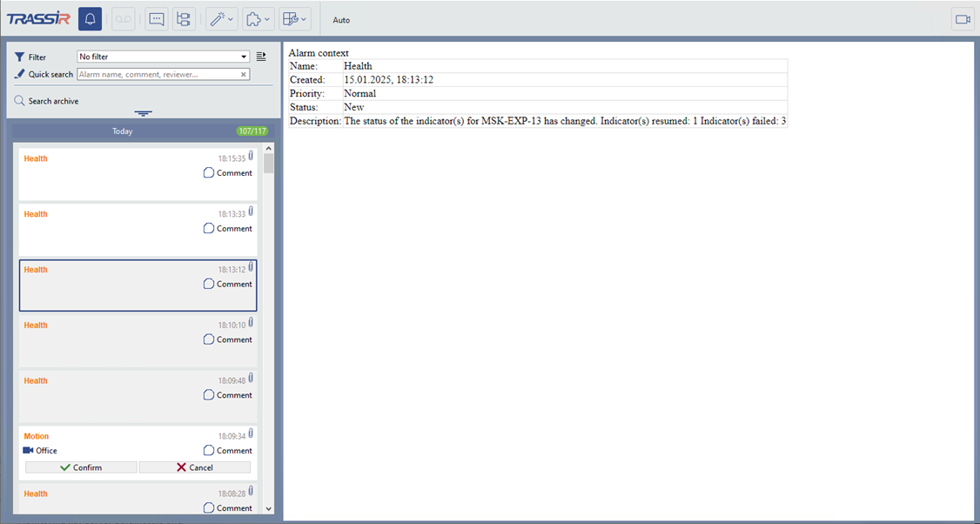980x524 pixels.
Task: Open the alarms bell panel
Action: click(90, 19)
